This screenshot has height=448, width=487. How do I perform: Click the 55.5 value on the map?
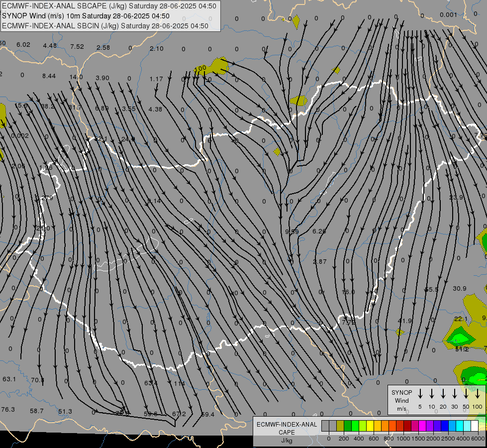click(431, 289)
